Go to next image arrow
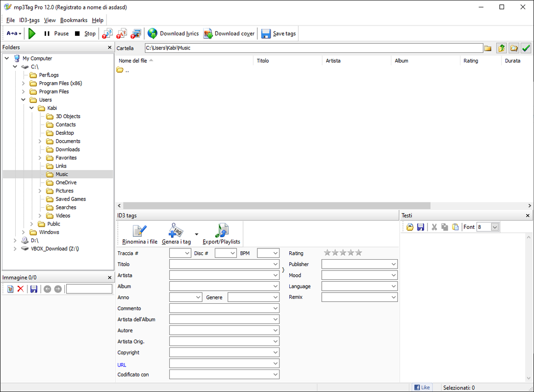This screenshot has width=534, height=392. point(58,289)
